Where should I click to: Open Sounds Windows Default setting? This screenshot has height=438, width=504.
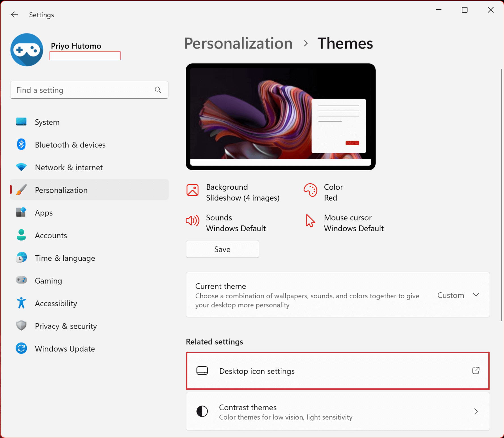point(226,223)
